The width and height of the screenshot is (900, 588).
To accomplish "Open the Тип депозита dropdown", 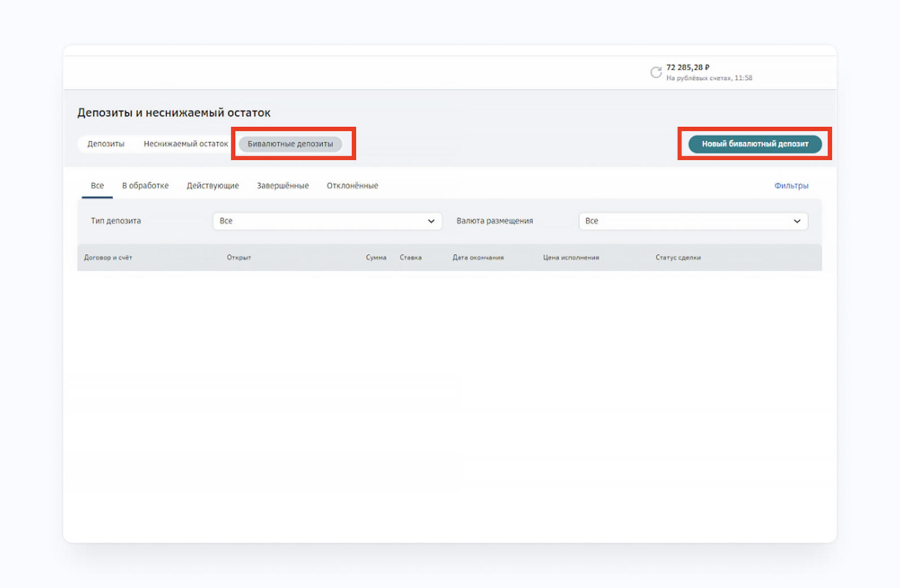I will pyautogui.click(x=327, y=221).
